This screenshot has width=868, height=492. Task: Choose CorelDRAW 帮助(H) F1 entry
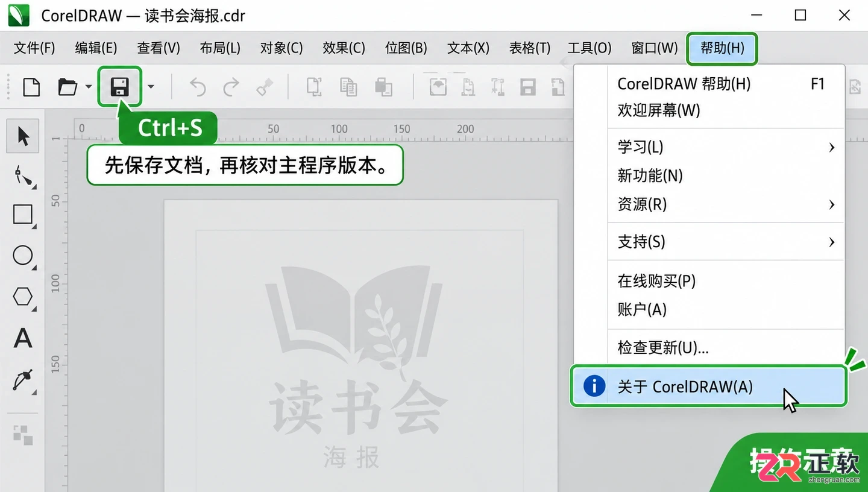(726, 84)
